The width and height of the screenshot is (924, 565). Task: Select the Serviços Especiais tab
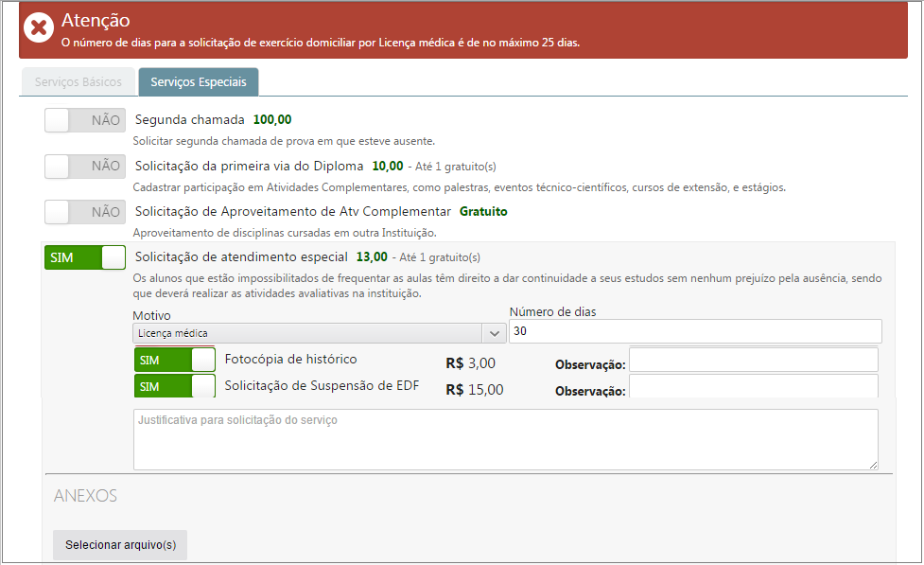click(x=198, y=81)
